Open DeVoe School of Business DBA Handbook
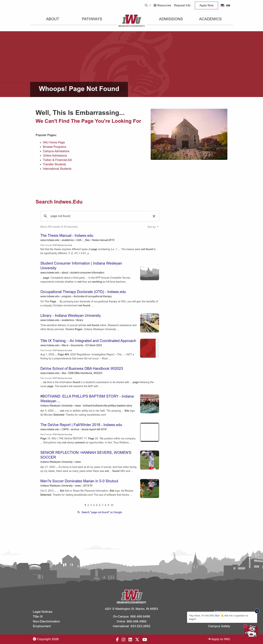 (81, 368)
